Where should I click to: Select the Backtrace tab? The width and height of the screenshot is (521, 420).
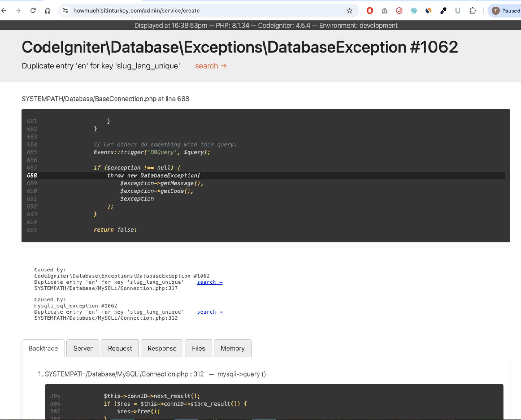[43, 348]
